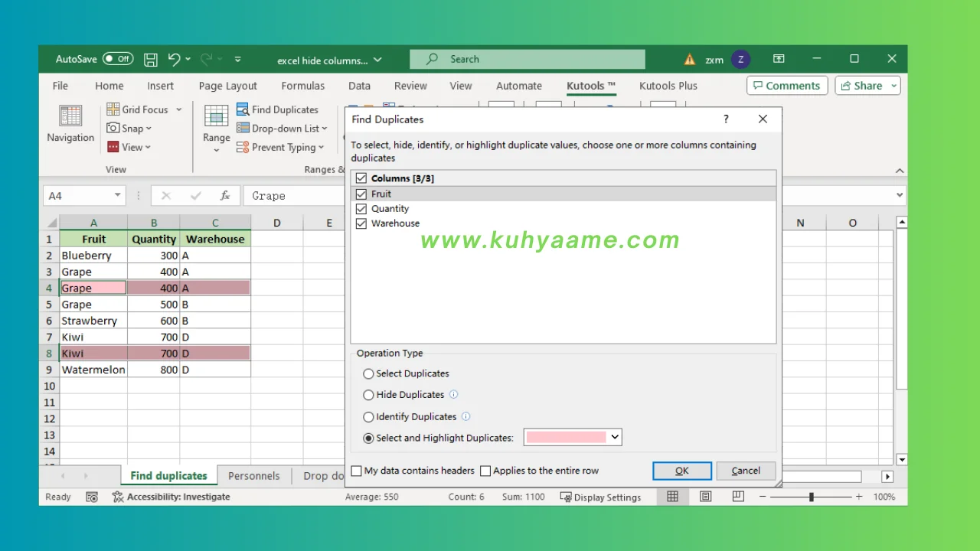Open the Share button dropdown arrow
The height and width of the screenshot is (551, 980).
tap(893, 86)
